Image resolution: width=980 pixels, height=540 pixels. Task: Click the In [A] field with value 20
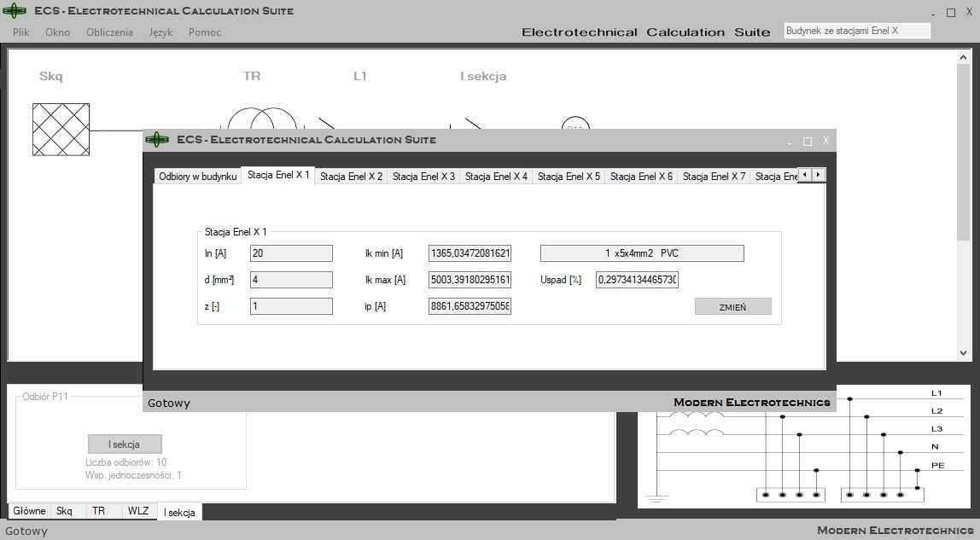point(291,253)
